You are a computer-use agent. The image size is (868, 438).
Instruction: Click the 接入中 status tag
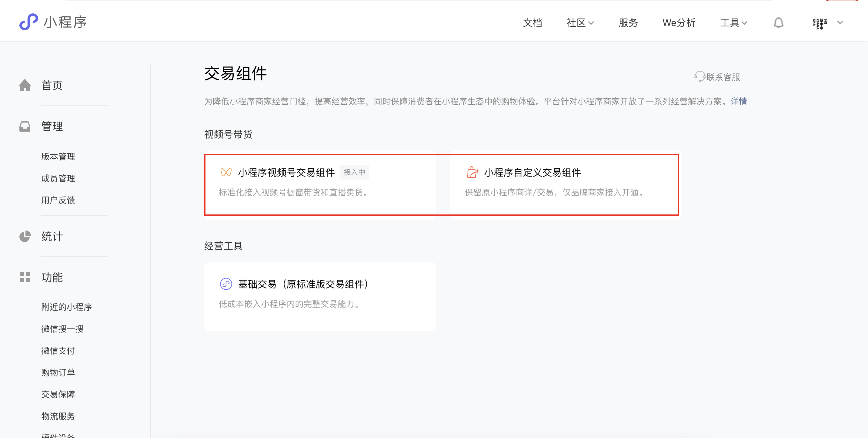click(x=354, y=172)
